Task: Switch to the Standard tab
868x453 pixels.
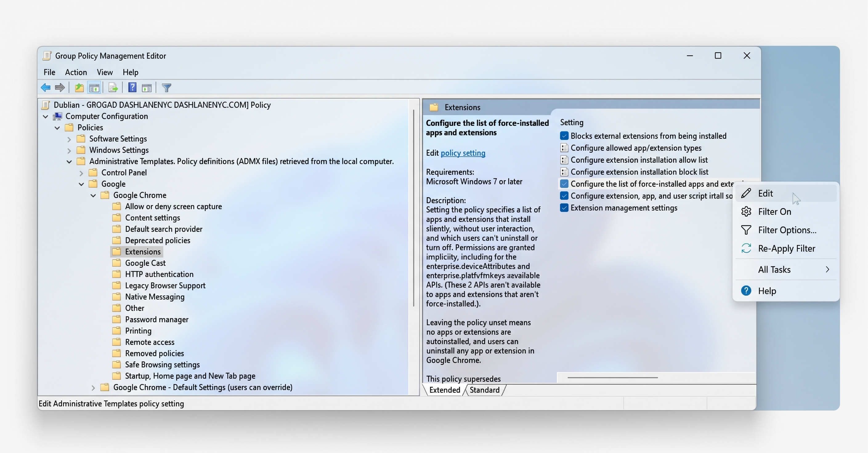Action: click(x=484, y=390)
